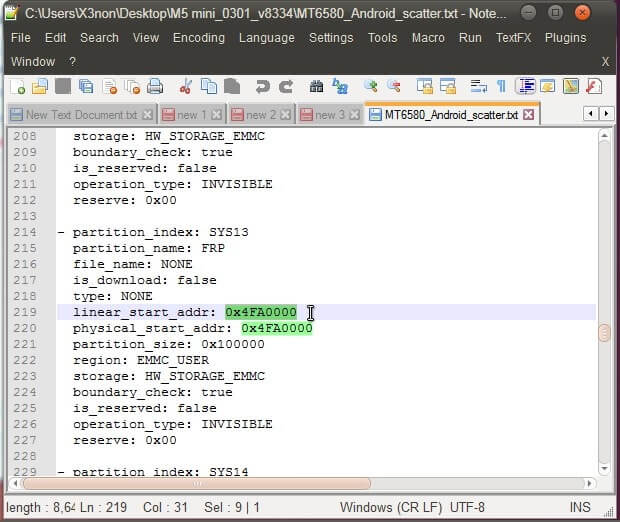The width and height of the screenshot is (620, 522).
Task: Save all open files via toolbar
Action: (86, 86)
